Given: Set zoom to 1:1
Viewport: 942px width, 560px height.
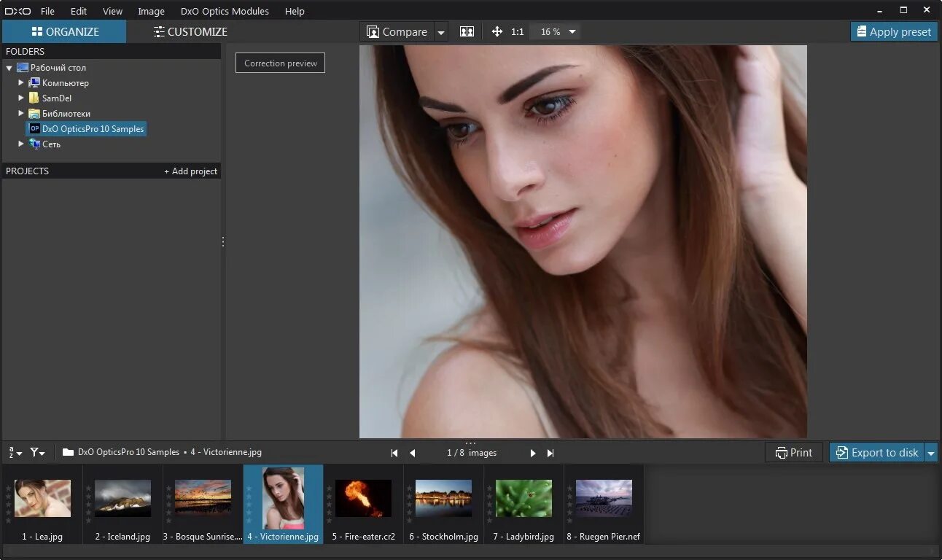Looking at the screenshot, I should [518, 32].
